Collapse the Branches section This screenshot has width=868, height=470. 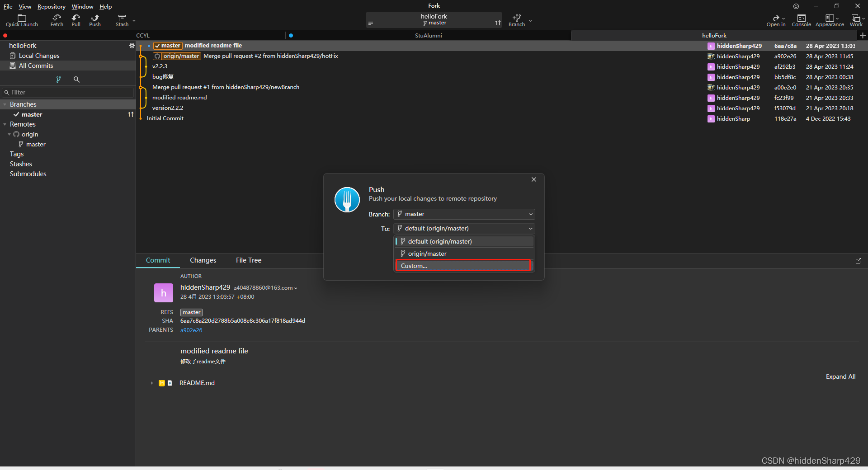5,104
